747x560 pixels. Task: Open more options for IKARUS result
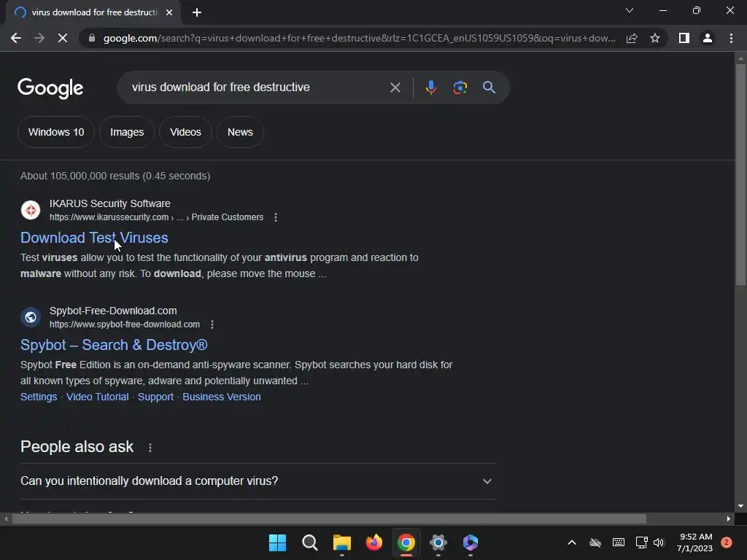275,217
